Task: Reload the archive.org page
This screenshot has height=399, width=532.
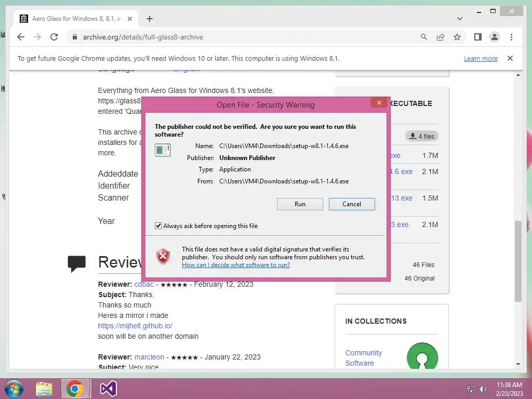Action: 54,37
